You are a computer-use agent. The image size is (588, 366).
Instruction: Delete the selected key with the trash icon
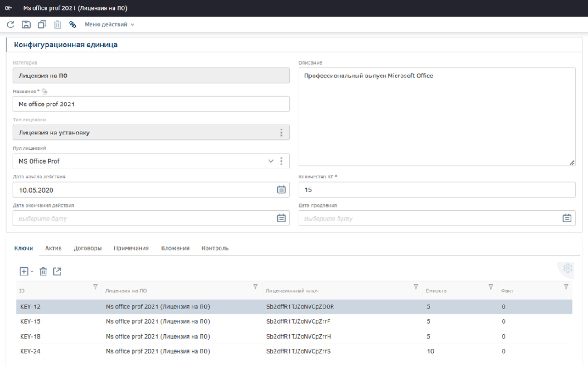tap(43, 271)
